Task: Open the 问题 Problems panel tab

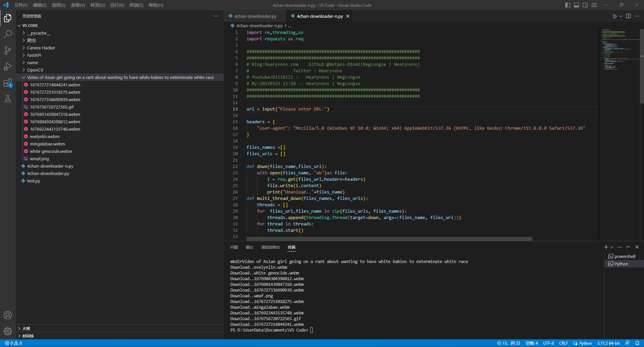Action: click(x=234, y=247)
